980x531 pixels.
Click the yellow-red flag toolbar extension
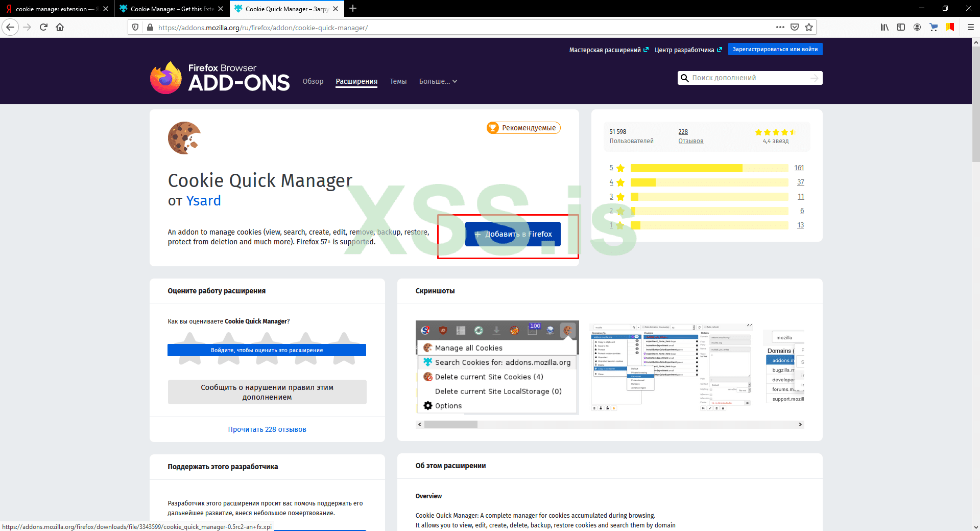pyautogui.click(x=950, y=27)
